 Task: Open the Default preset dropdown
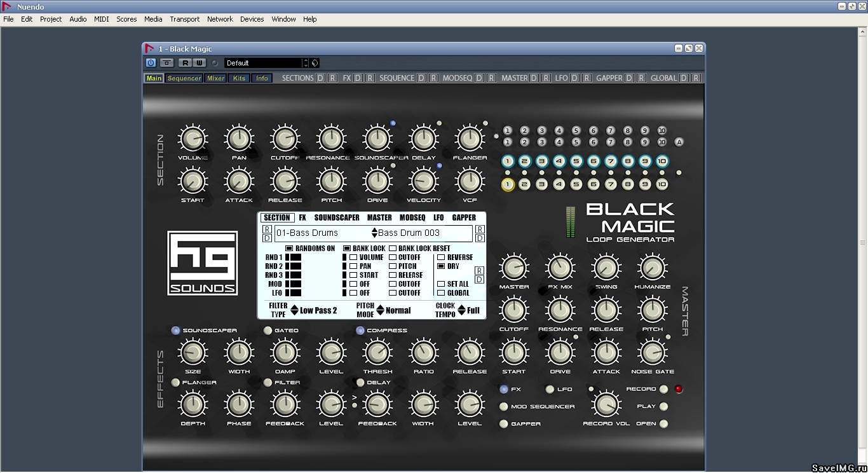click(x=263, y=63)
